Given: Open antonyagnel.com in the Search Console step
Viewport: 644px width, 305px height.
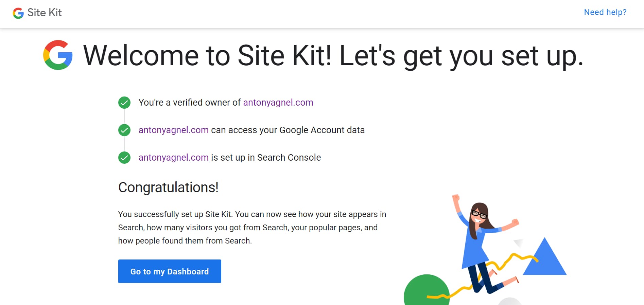Looking at the screenshot, I should [174, 157].
